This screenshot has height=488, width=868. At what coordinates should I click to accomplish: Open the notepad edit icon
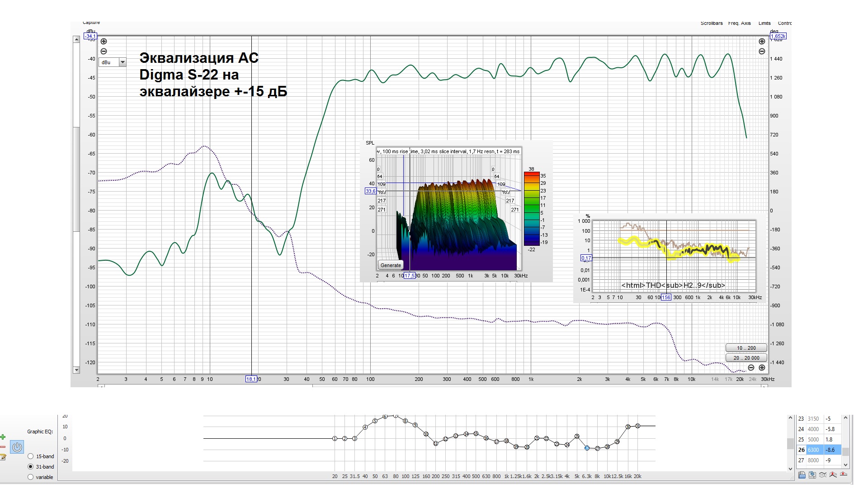click(3, 457)
